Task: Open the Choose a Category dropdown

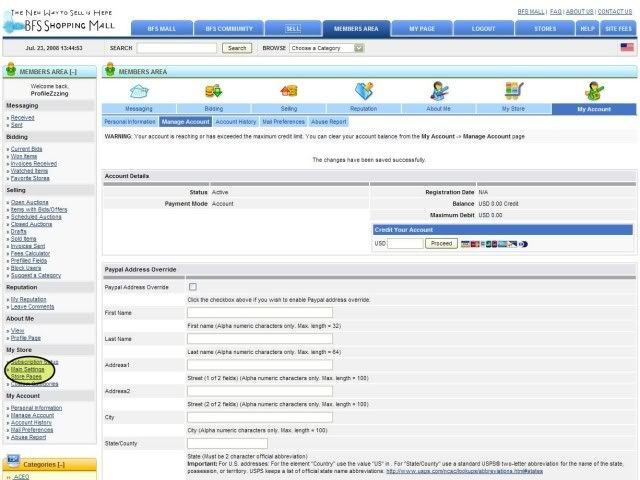Action: click(x=327, y=48)
